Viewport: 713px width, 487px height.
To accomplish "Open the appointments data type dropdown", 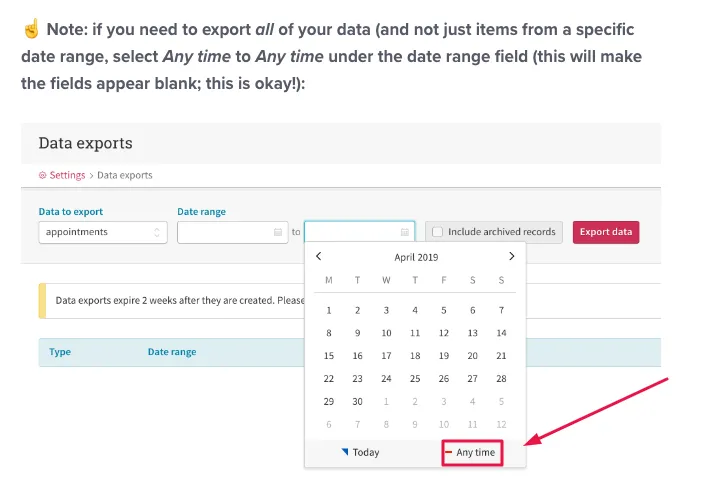I will pyautogui.click(x=103, y=232).
